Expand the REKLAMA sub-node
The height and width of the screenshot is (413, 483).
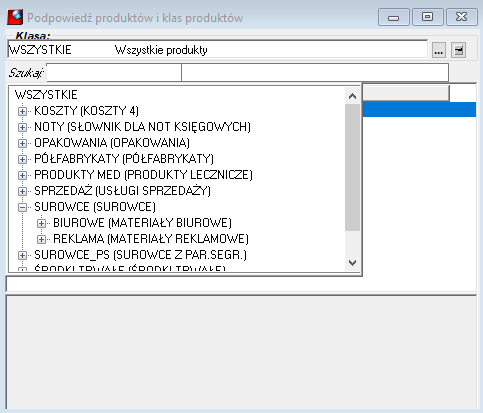pos(41,239)
